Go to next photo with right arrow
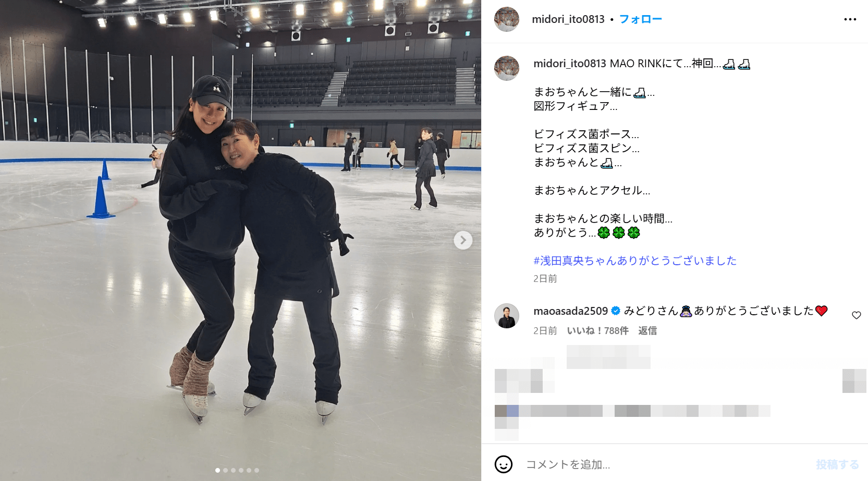This screenshot has height=481, width=868. [463, 240]
